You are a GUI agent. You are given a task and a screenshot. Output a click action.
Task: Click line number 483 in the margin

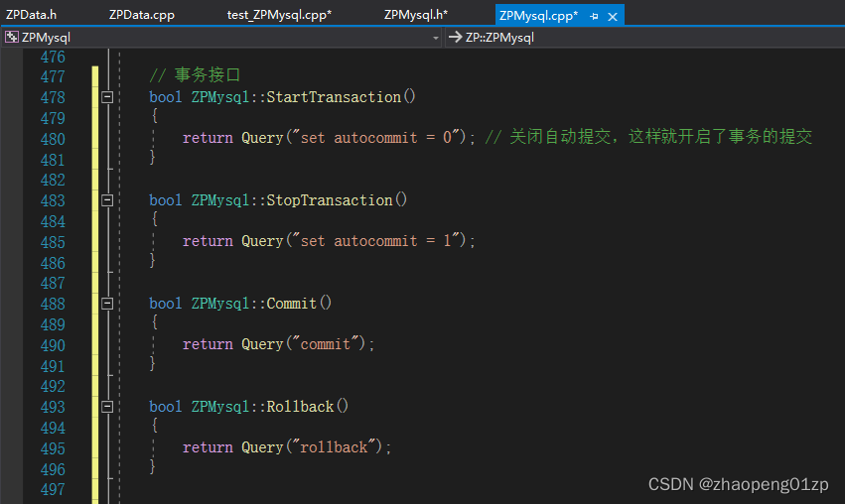[53, 200]
